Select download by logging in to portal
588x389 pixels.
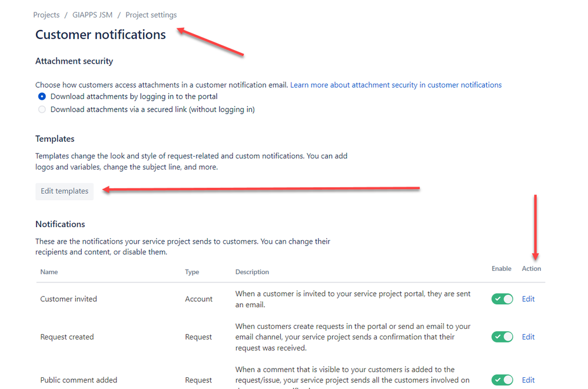[x=42, y=97]
